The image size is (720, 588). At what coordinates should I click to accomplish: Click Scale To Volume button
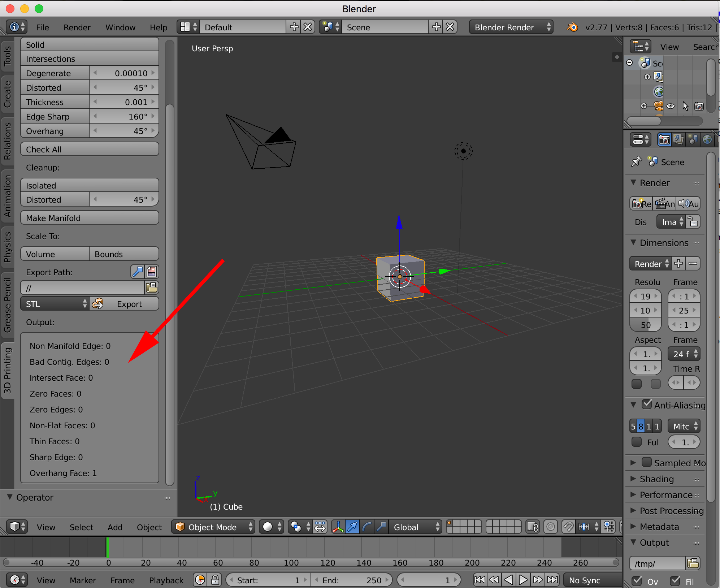[55, 254]
